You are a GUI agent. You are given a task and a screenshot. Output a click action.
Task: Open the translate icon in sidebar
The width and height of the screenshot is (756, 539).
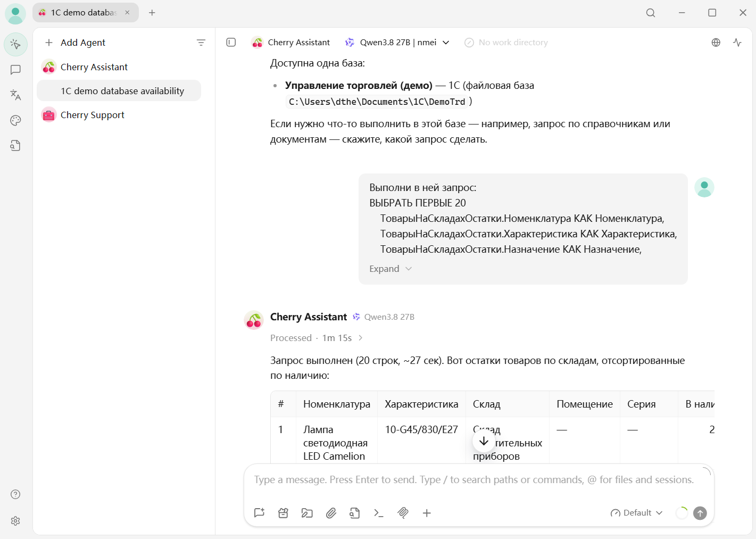pos(15,95)
